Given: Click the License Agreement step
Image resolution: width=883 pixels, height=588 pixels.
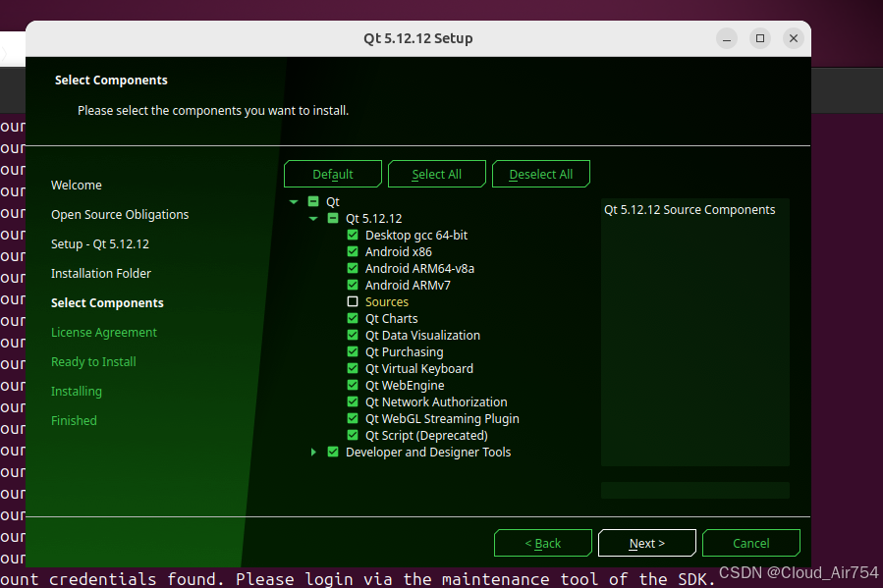Looking at the screenshot, I should pyautogui.click(x=103, y=333).
